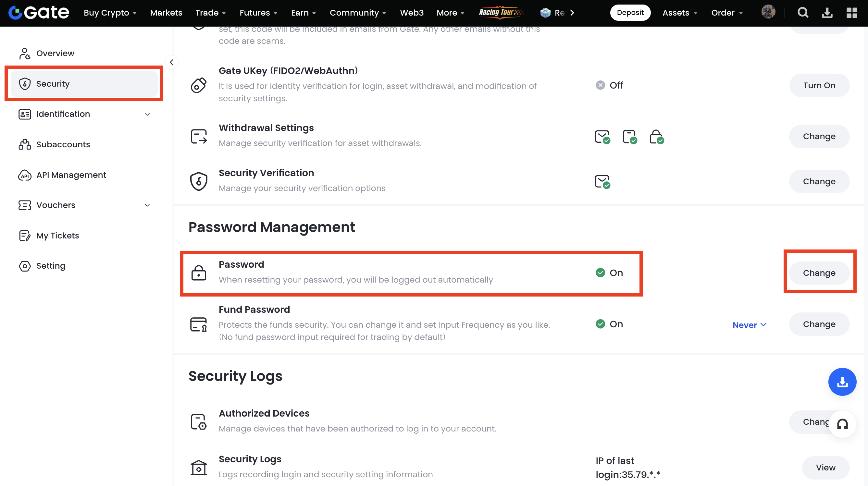This screenshot has height=486, width=868.
Task: Click the Gate logo
Action: click(39, 13)
